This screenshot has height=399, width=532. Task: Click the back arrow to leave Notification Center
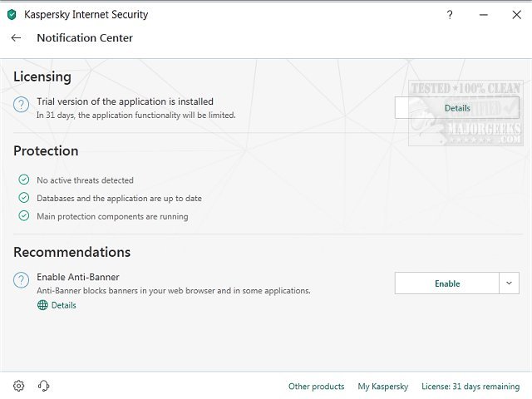coord(16,38)
